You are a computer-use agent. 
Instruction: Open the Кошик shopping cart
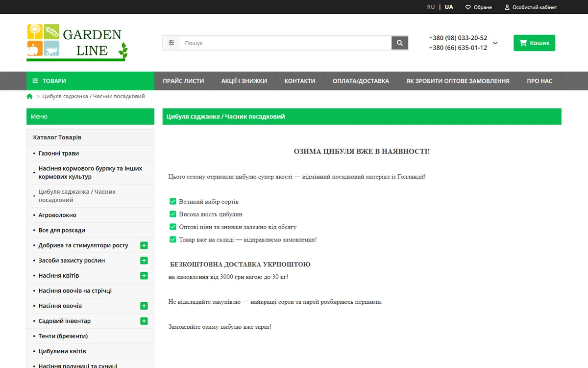coord(534,43)
